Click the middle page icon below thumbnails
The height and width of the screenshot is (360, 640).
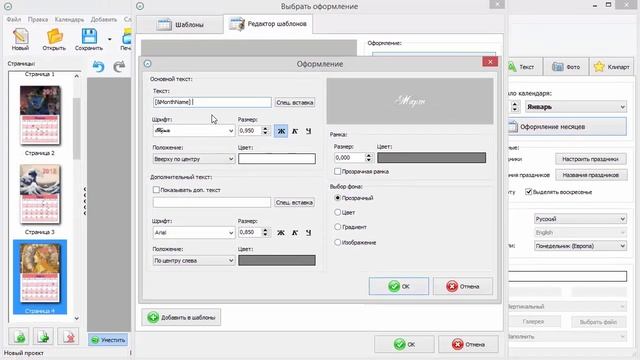[43, 337]
